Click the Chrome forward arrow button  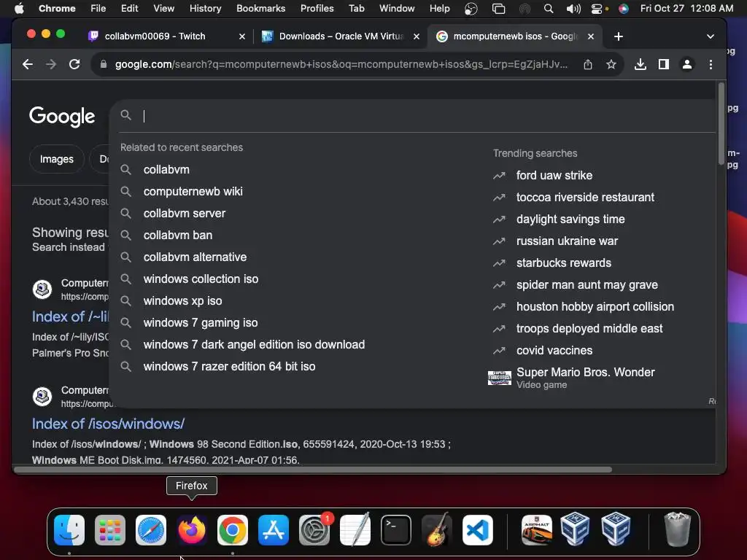pos(51,64)
